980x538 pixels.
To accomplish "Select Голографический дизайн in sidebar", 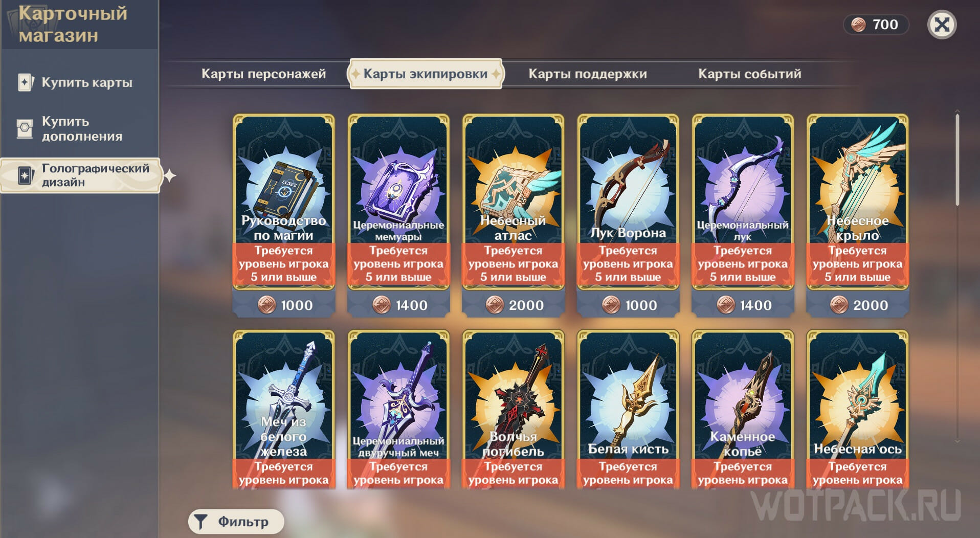I will (x=80, y=175).
